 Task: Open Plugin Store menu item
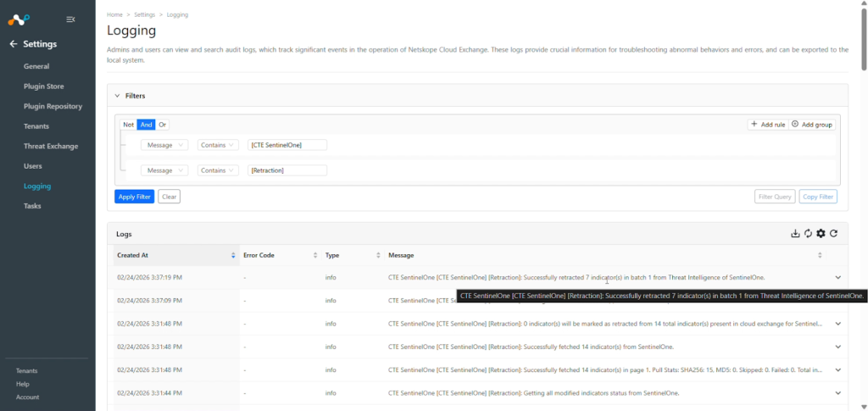click(44, 86)
